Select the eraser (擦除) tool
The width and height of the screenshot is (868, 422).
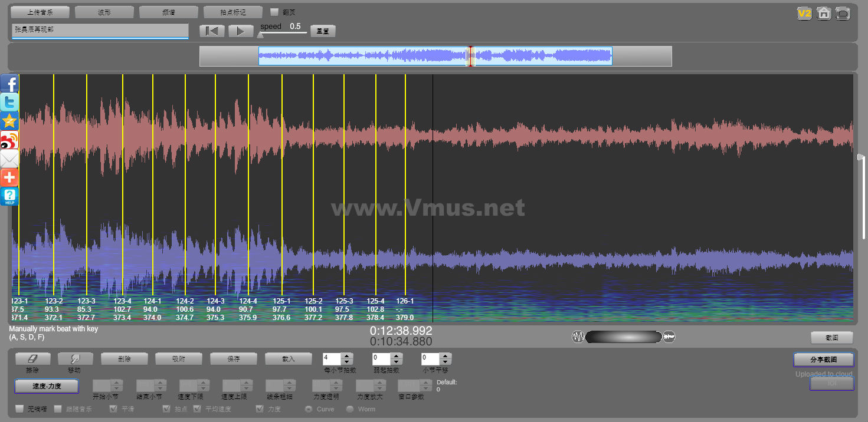point(32,358)
